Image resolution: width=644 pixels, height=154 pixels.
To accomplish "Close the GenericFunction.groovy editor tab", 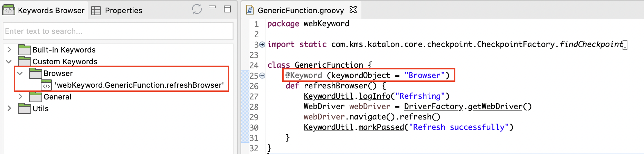I will click(353, 10).
